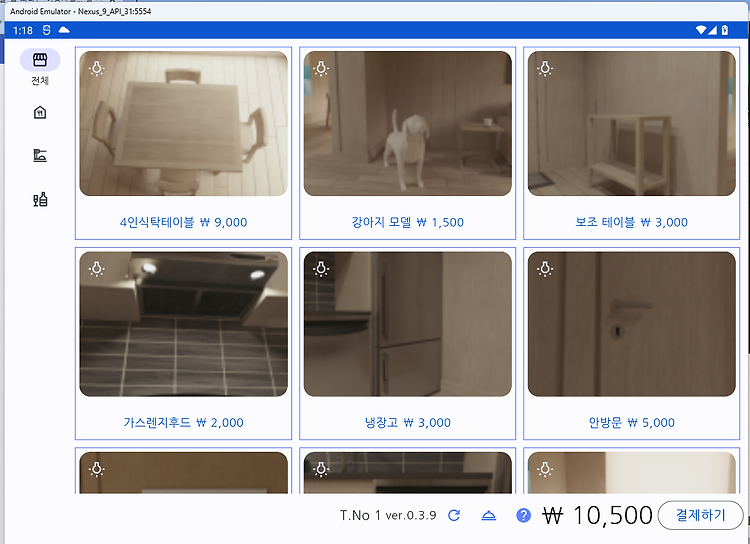Click the side table product image

[631, 123]
